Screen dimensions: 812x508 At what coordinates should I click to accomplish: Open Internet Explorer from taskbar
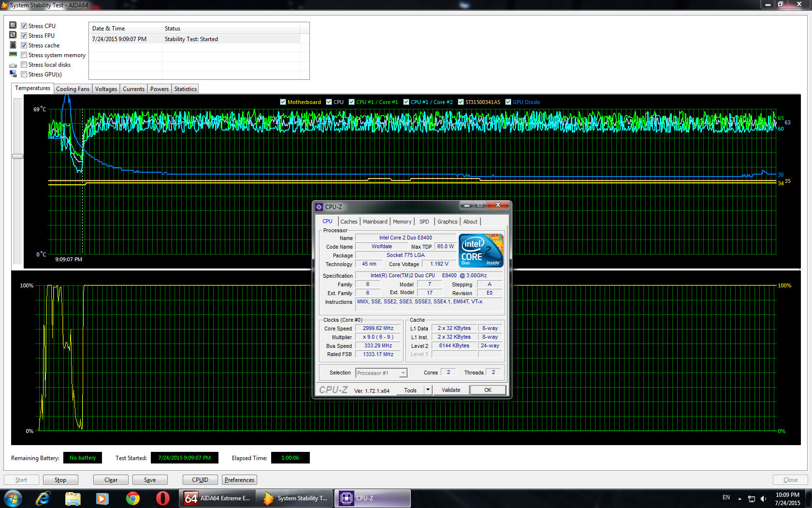(43, 498)
